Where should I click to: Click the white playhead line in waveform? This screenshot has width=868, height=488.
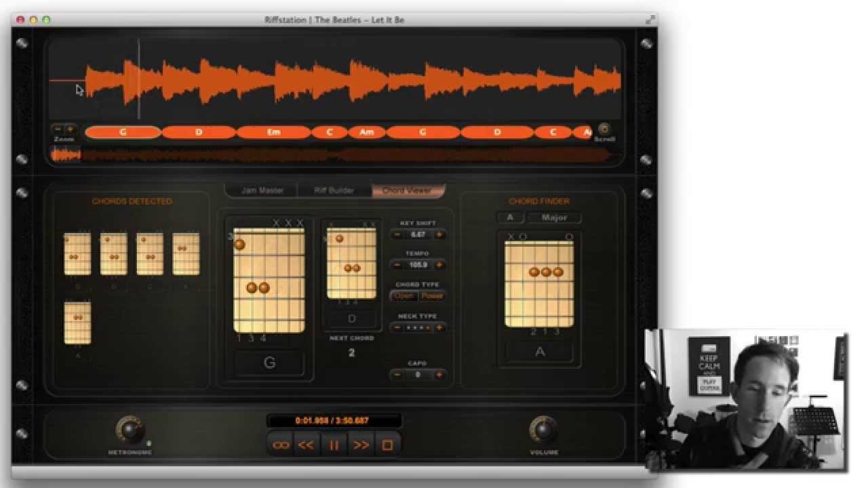click(139, 80)
